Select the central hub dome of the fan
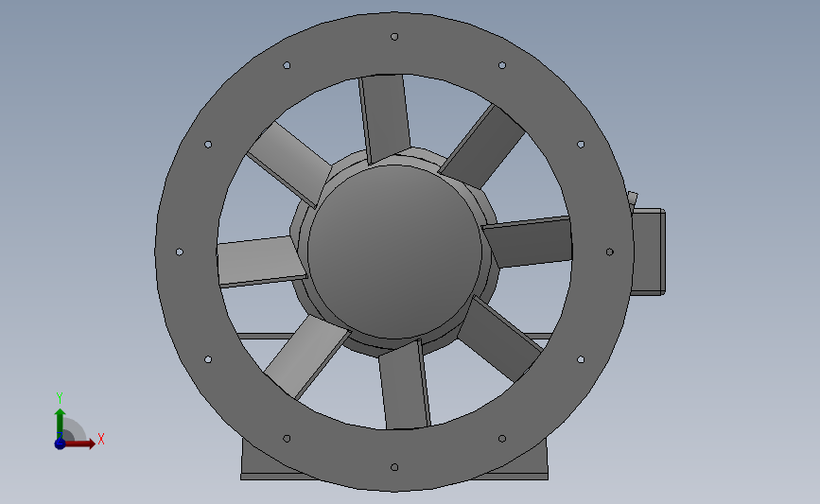The width and height of the screenshot is (820, 504). (394, 252)
